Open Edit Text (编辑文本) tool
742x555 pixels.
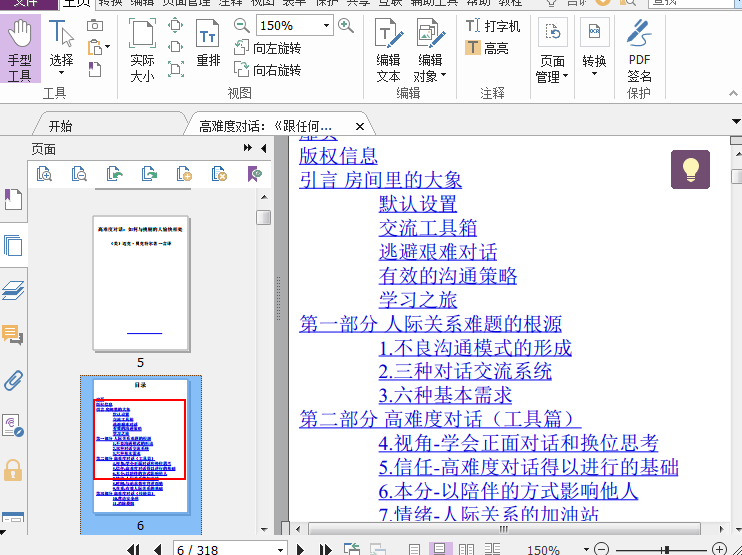(389, 50)
